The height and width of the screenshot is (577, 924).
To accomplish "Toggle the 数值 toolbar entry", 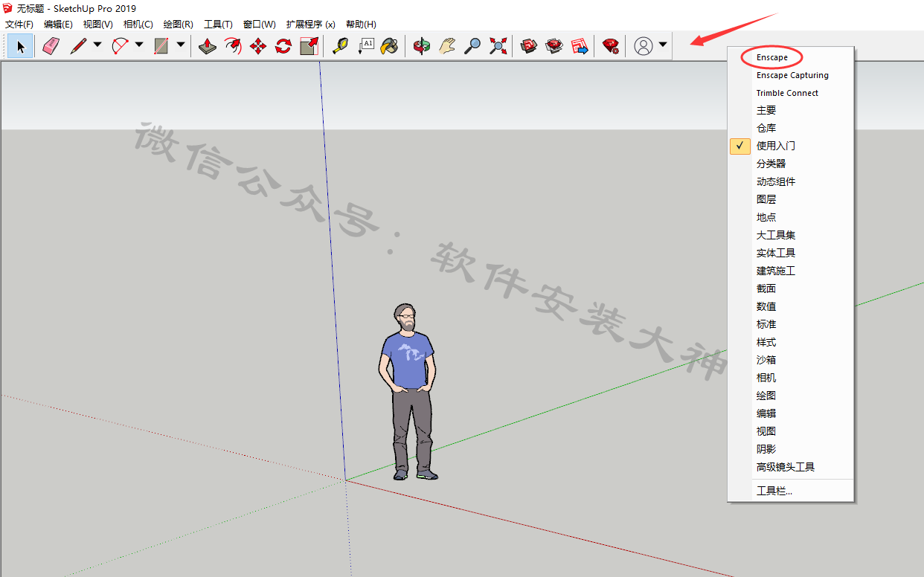I will point(791,306).
